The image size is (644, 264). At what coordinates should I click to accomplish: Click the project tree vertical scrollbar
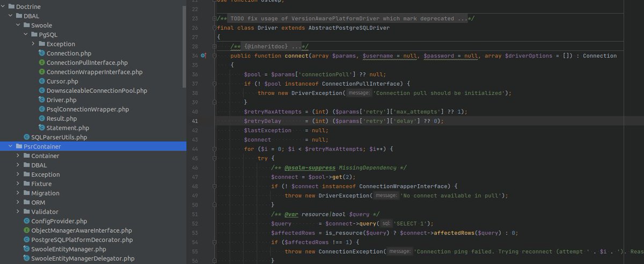(x=185, y=46)
